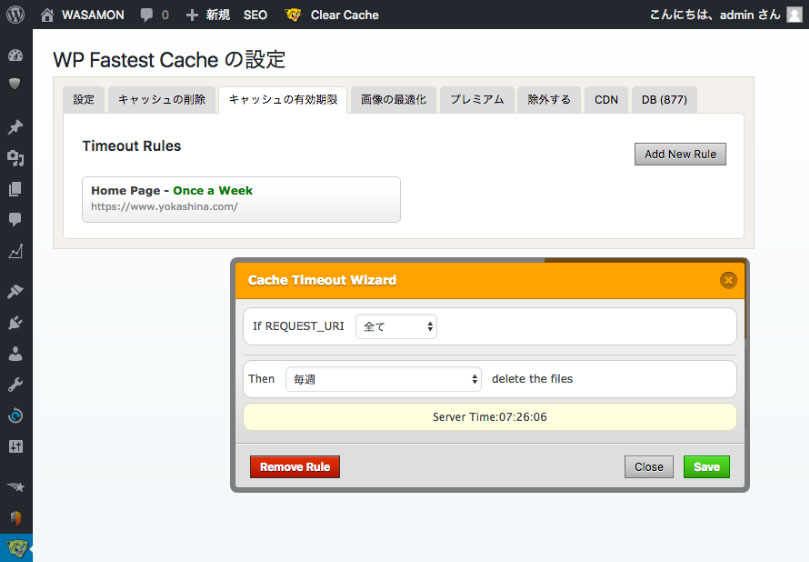Open the DB (877) tab
Image resolution: width=809 pixels, height=562 pixels.
coord(665,100)
